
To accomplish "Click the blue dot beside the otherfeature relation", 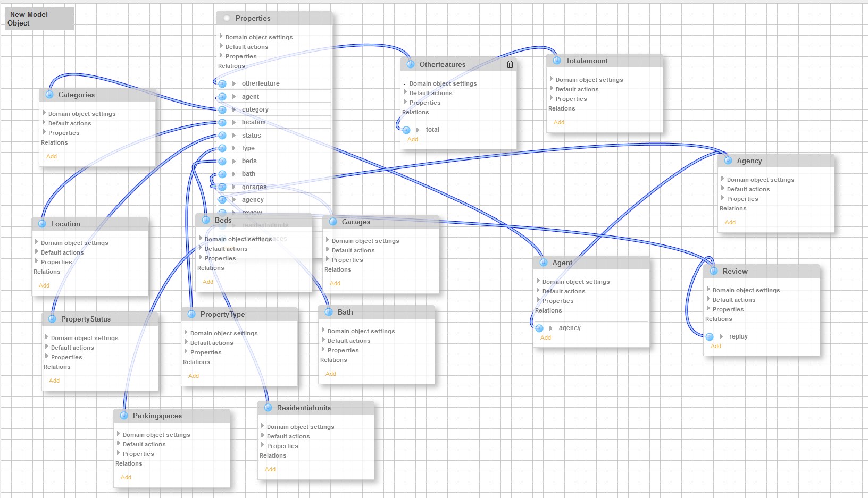I will (x=222, y=83).
